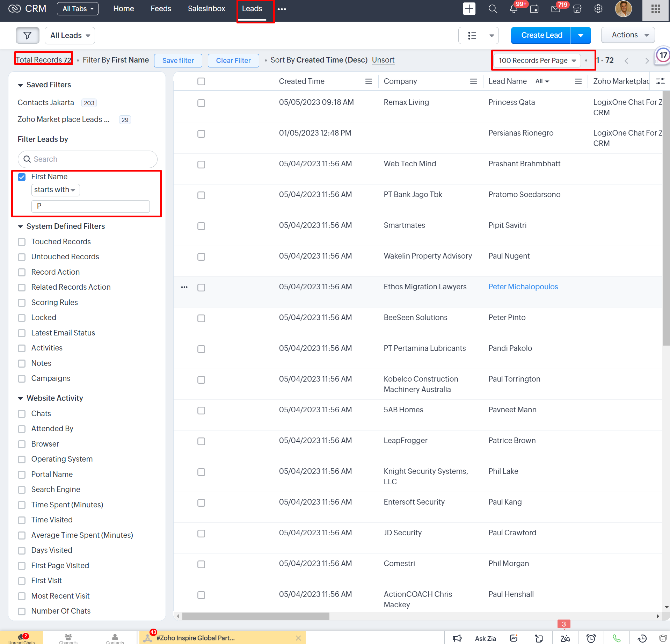Viewport: 670px width, 644px height.
Task: Click the Zia icon in bottom bar
Action: point(565,638)
